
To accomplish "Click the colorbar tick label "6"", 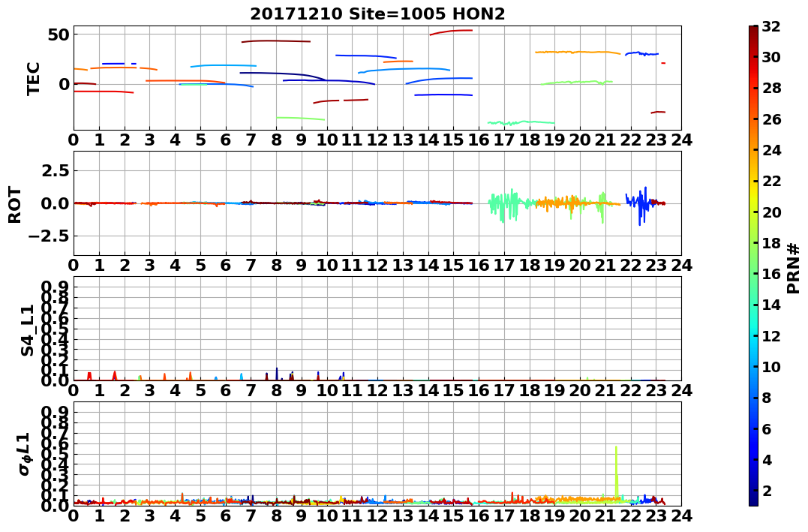I will click(x=767, y=428).
